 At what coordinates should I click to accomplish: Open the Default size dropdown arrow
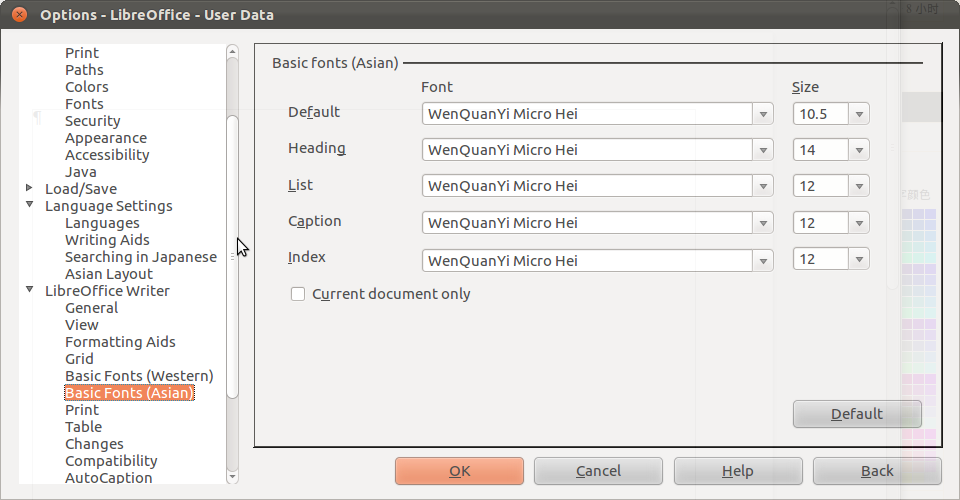point(859,114)
